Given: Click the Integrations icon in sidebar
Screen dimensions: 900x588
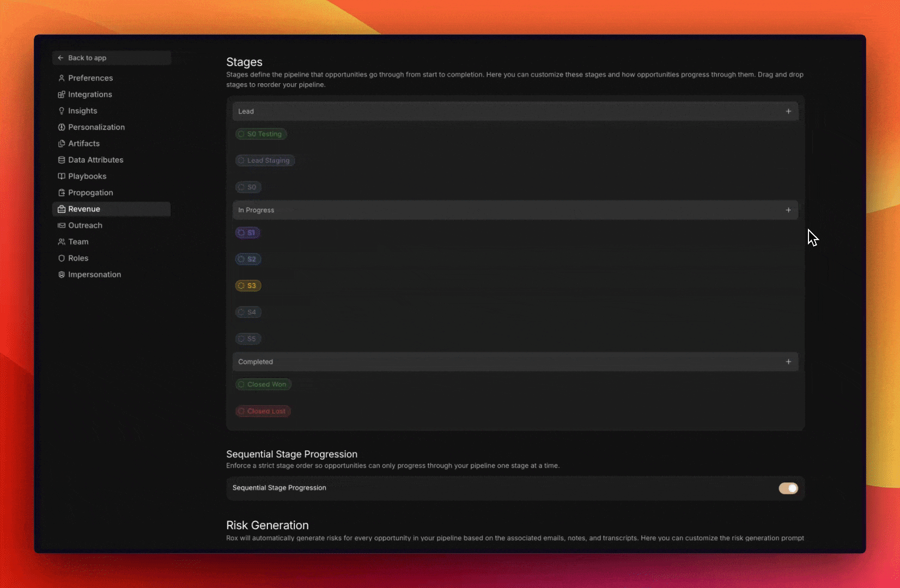Looking at the screenshot, I should click(62, 94).
